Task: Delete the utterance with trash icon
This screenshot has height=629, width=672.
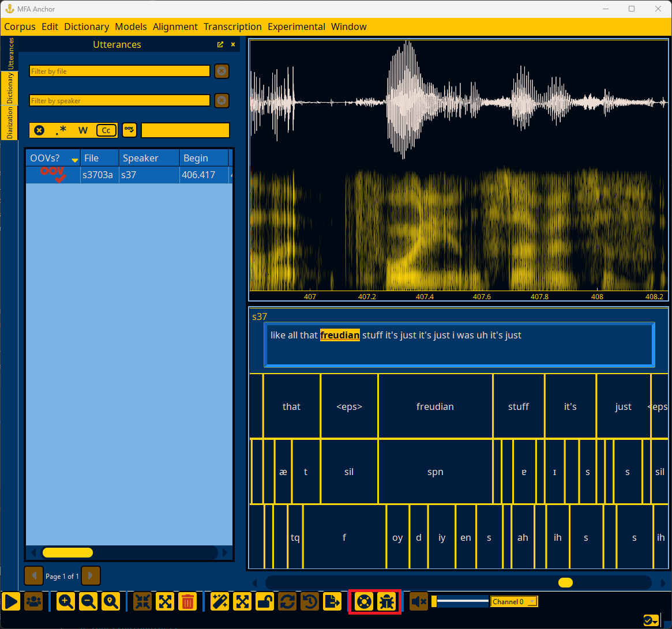Action: pyautogui.click(x=187, y=601)
